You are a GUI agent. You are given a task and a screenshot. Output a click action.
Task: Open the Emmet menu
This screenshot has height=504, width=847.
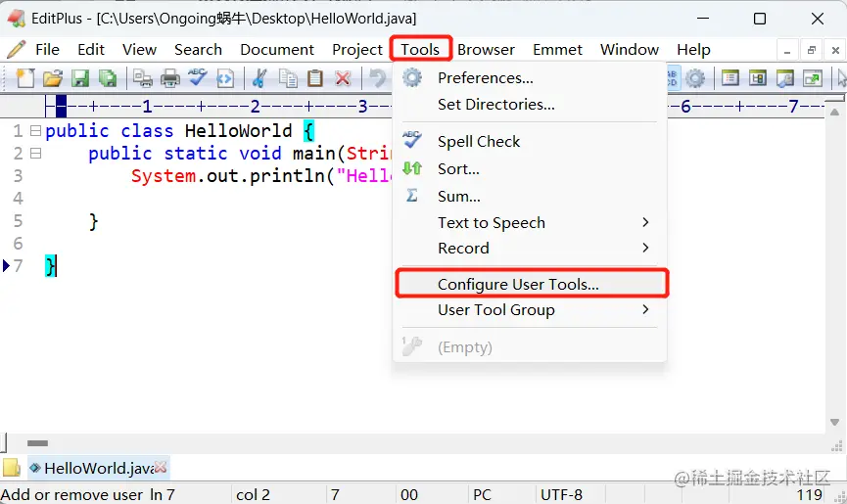[x=557, y=50]
